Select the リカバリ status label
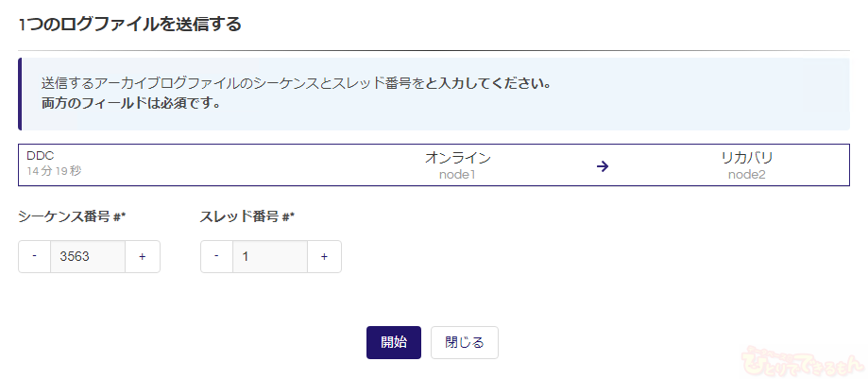This screenshot has height=379, width=868. pos(746,158)
